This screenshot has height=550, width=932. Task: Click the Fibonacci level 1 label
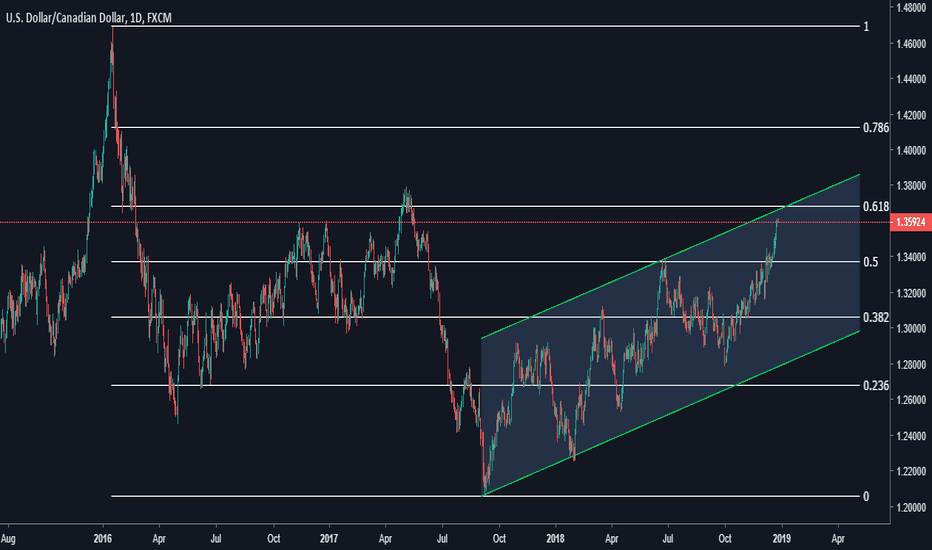[x=866, y=27]
